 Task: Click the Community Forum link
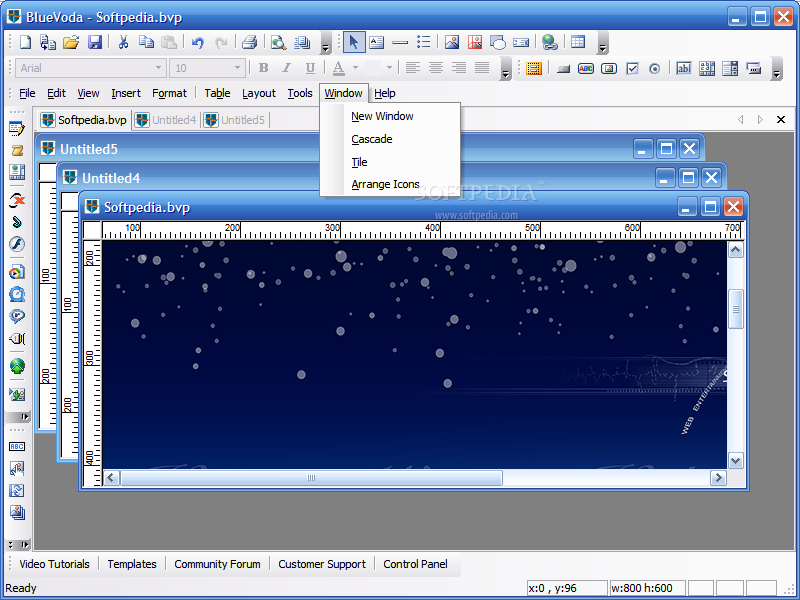coord(217,564)
